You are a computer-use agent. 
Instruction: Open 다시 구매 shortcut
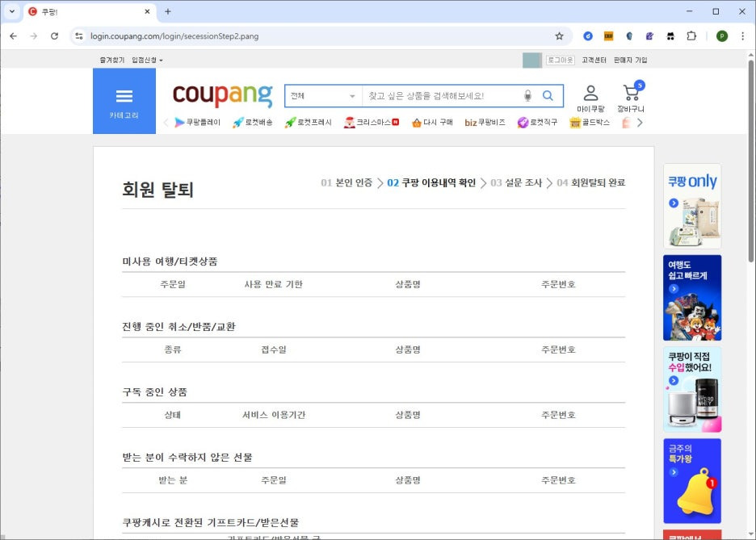432,123
